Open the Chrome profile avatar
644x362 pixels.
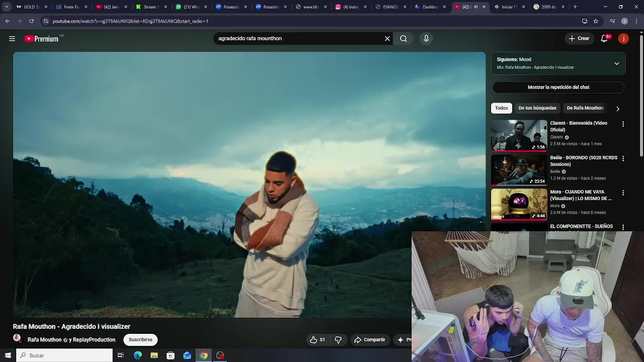tap(624, 21)
